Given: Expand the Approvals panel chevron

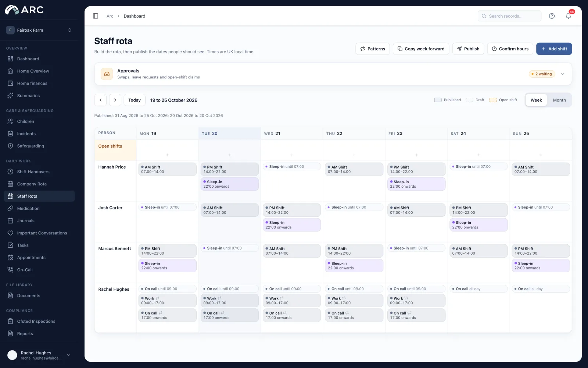Looking at the screenshot, I should click(x=562, y=74).
